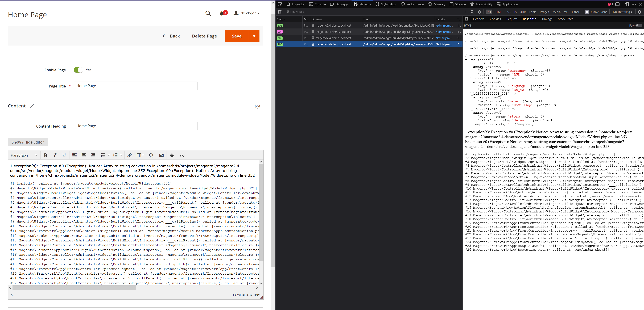Screen dimensions: 644x310
Task: Insert widget using the widget icon
Action: (x=172, y=155)
